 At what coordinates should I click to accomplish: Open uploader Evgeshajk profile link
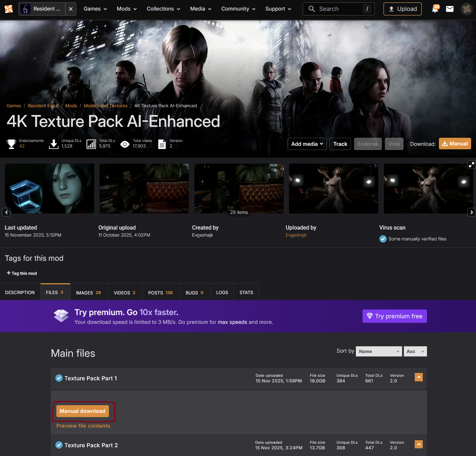[296, 235]
